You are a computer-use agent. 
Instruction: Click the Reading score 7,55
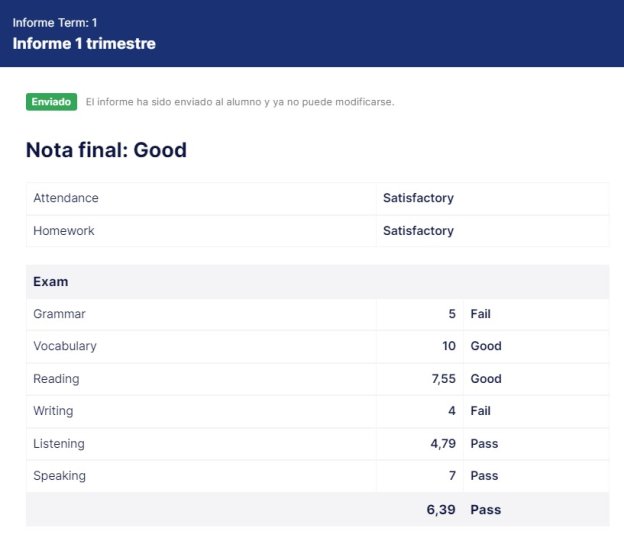pyautogui.click(x=444, y=379)
